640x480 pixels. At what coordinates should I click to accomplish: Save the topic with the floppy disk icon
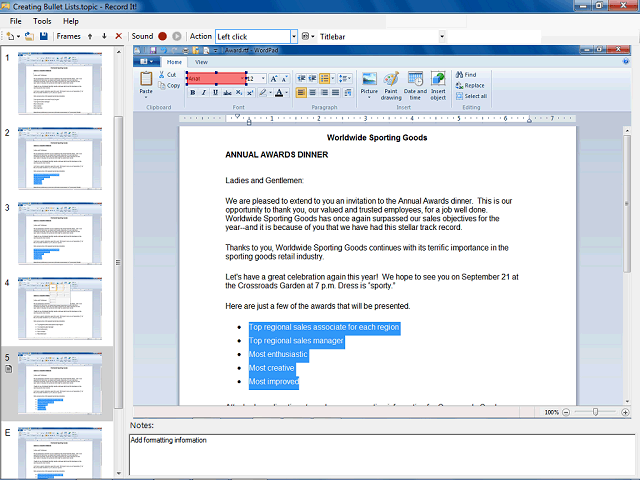coord(44,36)
